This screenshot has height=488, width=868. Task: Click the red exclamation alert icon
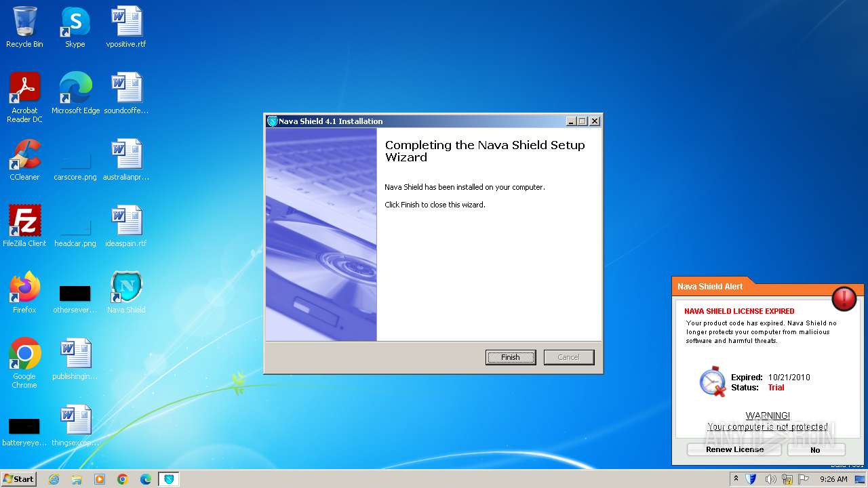click(x=844, y=298)
